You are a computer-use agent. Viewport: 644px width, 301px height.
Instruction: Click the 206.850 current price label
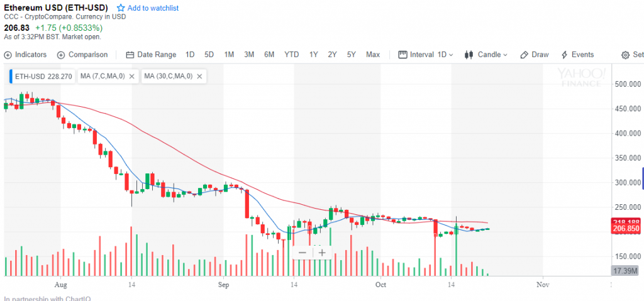click(626, 229)
